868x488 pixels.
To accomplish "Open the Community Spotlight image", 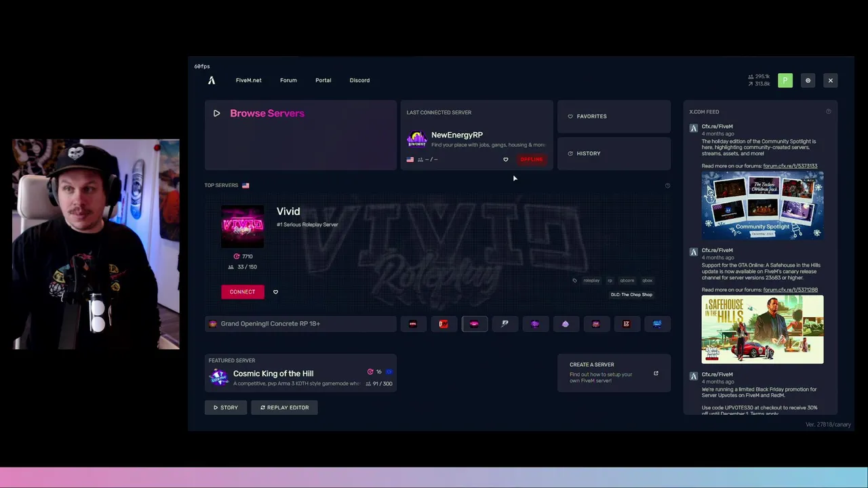I will point(762,205).
